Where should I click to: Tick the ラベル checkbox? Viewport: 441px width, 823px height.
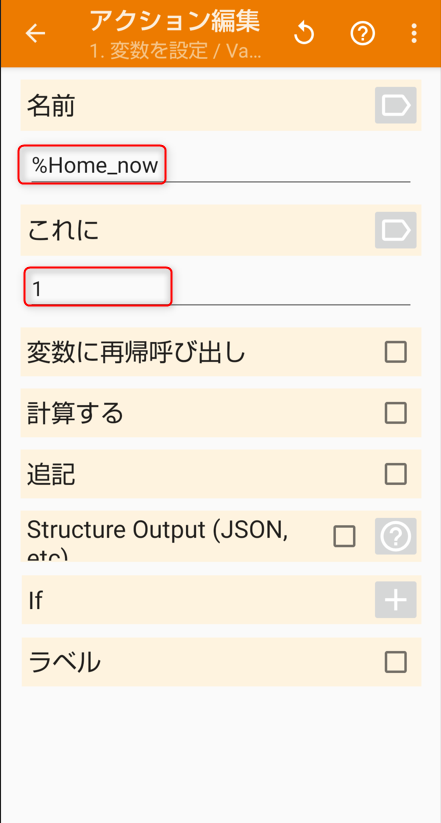pyautogui.click(x=395, y=662)
